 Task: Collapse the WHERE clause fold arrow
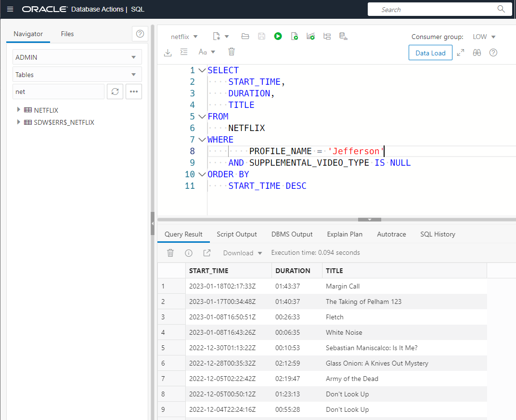coord(202,139)
